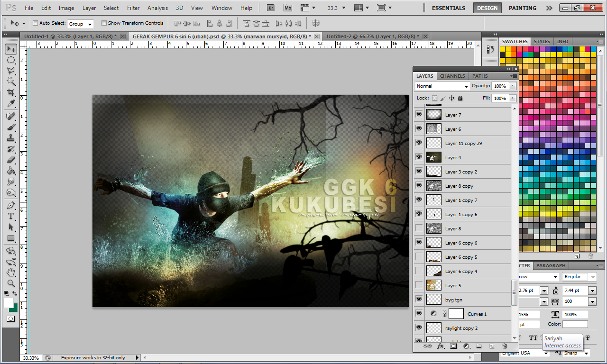The image size is (607, 364).
Task: Switch to Painting workspace
Action: click(522, 8)
